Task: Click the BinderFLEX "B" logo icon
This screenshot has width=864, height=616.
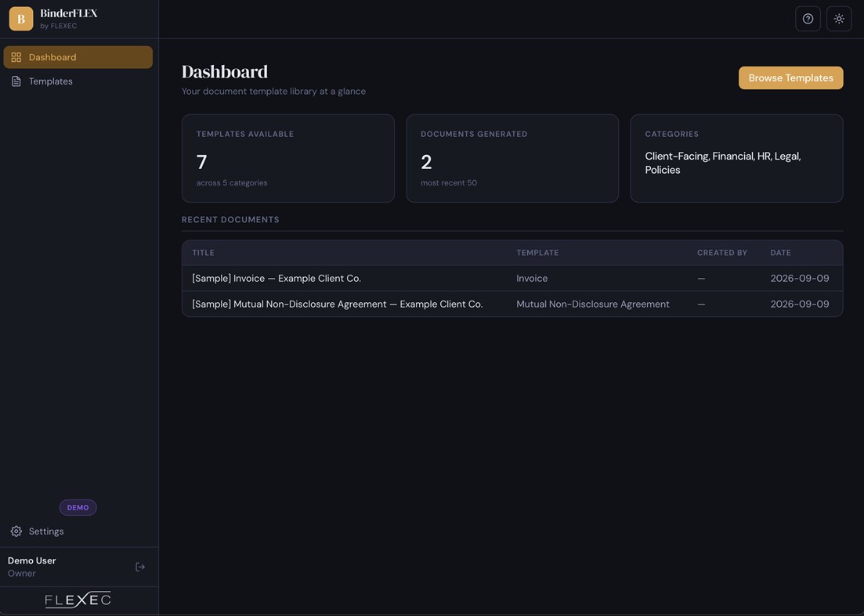Action: click(x=21, y=19)
